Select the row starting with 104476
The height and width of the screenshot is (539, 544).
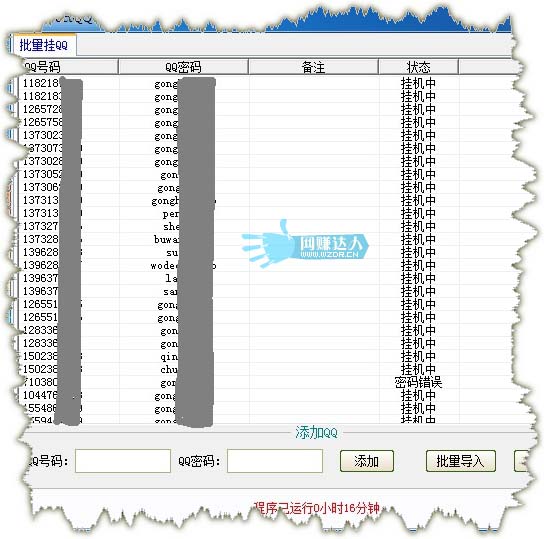click(265, 395)
